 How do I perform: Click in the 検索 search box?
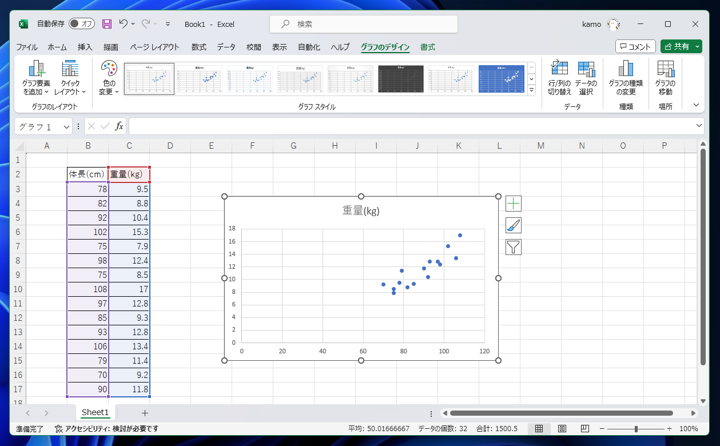tap(364, 24)
